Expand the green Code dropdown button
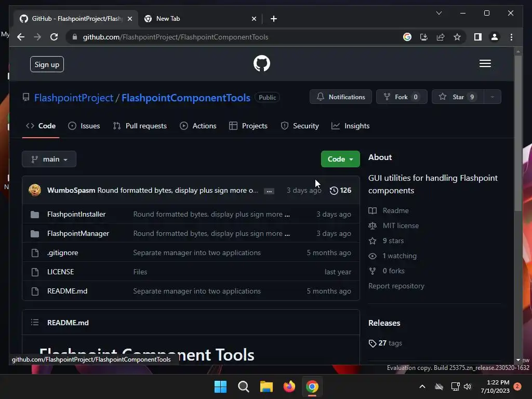Screen dimensions: 532x399 pyautogui.click(x=340, y=159)
